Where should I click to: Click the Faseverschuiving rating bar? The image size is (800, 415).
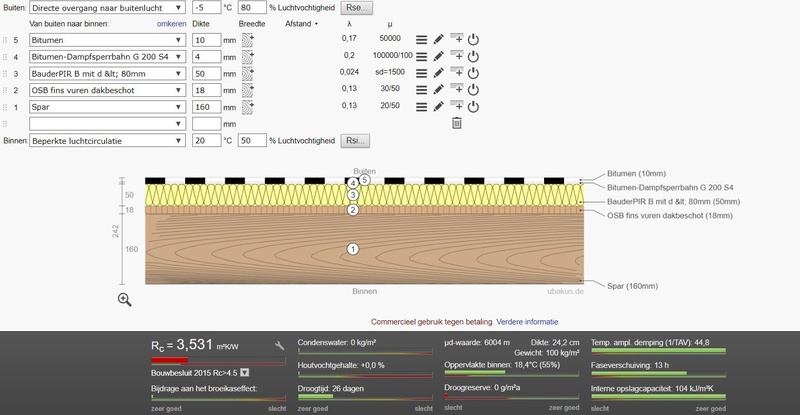coord(658,374)
